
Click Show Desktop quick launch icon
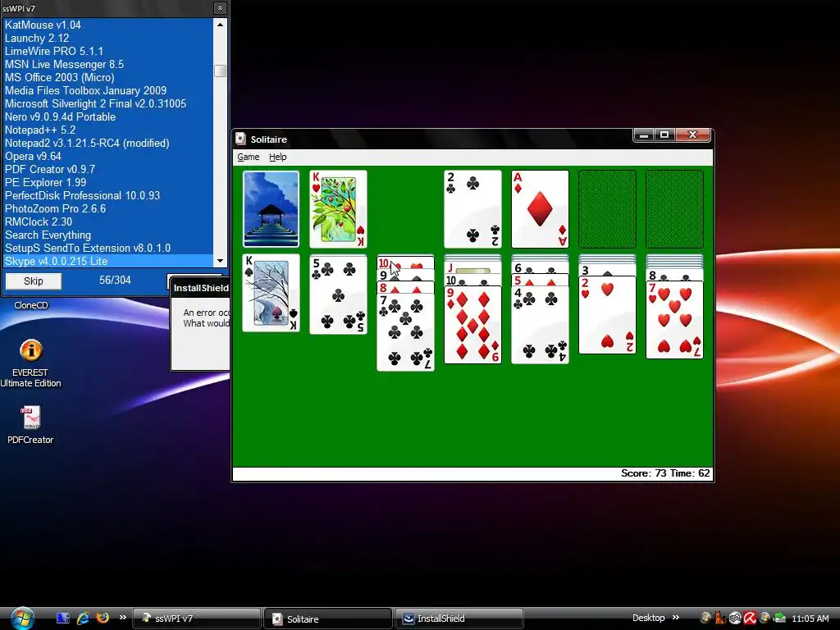coord(62,619)
